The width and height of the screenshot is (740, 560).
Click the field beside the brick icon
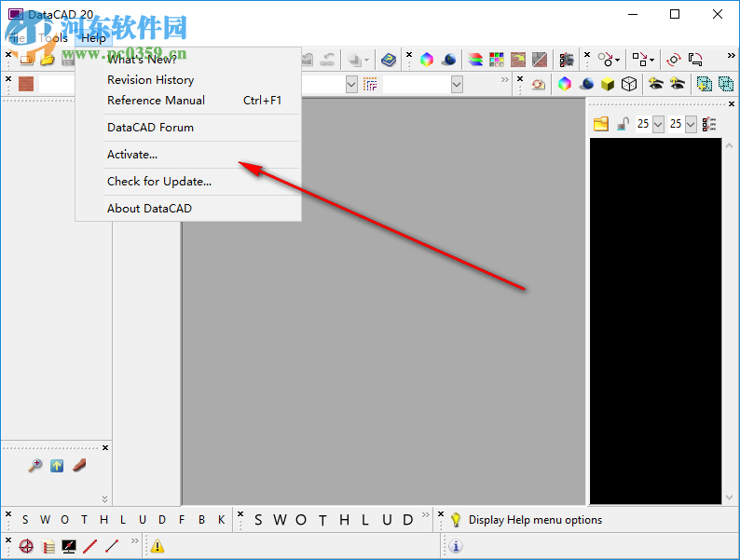click(x=57, y=85)
